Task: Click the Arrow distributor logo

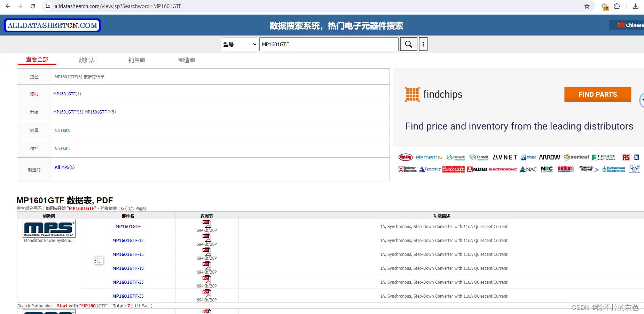Action: 549,157
